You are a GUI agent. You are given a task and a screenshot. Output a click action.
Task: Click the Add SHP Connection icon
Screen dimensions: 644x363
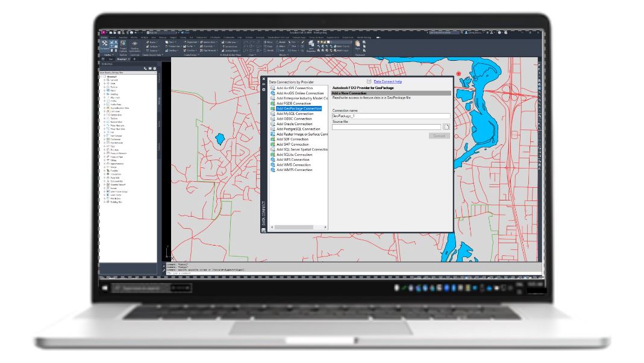pyautogui.click(x=273, y=144)
